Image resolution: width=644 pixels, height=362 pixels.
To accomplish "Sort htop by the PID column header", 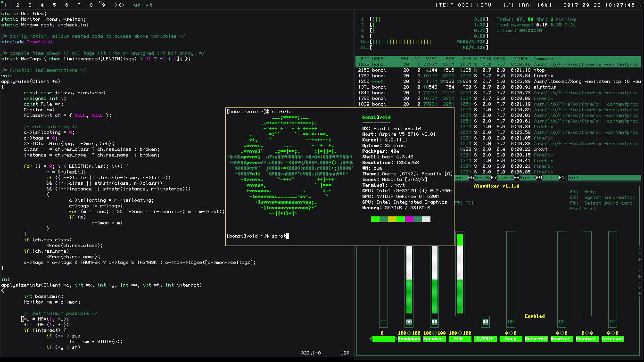I will click(364, 59).
